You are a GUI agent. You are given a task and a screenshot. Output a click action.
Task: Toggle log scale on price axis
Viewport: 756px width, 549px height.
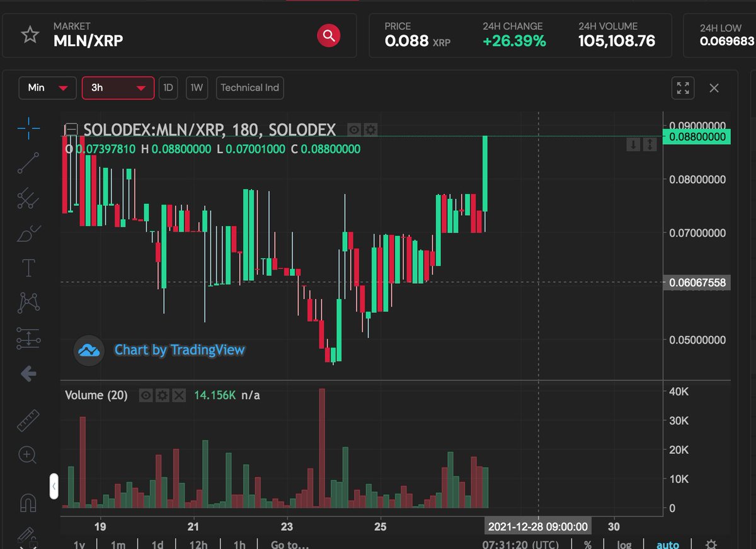tap(624, 545)
